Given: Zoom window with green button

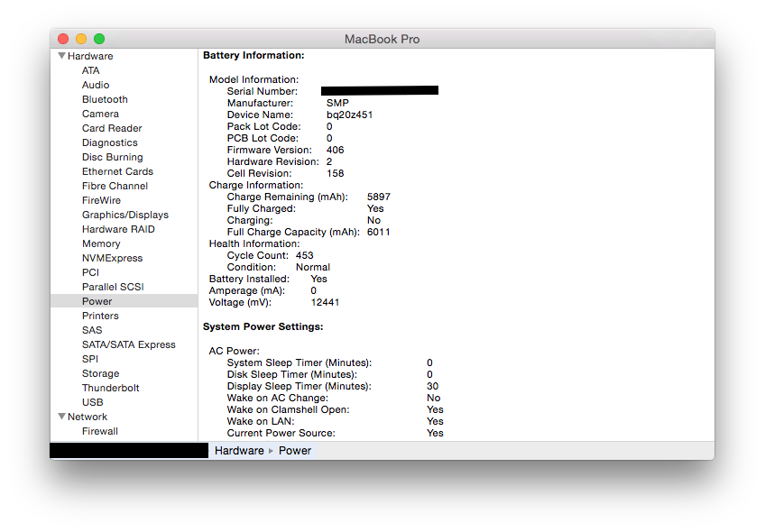Looking at the screenshot, I should coord(99,39).
